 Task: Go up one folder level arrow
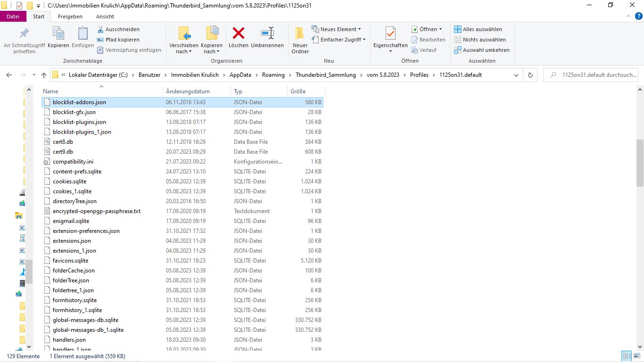44,75
